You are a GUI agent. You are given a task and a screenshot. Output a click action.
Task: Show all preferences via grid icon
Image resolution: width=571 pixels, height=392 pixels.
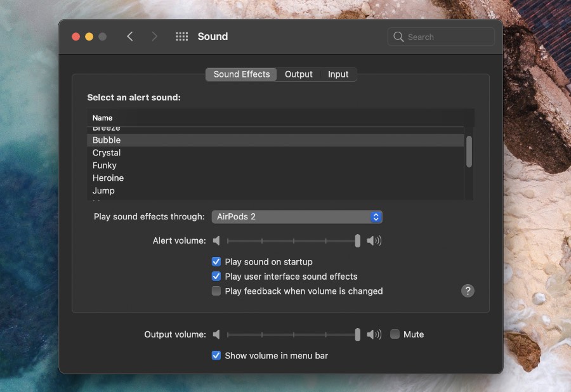(181, 36)
